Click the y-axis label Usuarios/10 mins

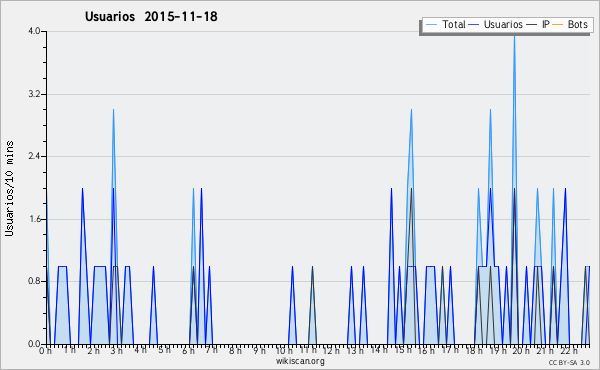[9, 188]
